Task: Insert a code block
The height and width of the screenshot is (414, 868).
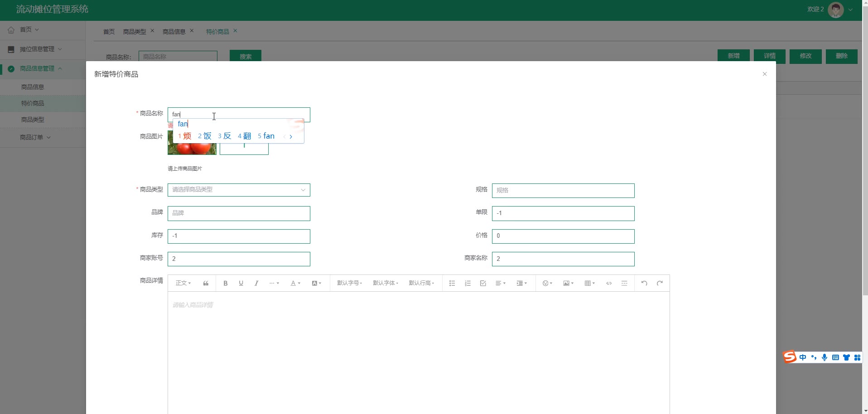Action: click(609, 283)
